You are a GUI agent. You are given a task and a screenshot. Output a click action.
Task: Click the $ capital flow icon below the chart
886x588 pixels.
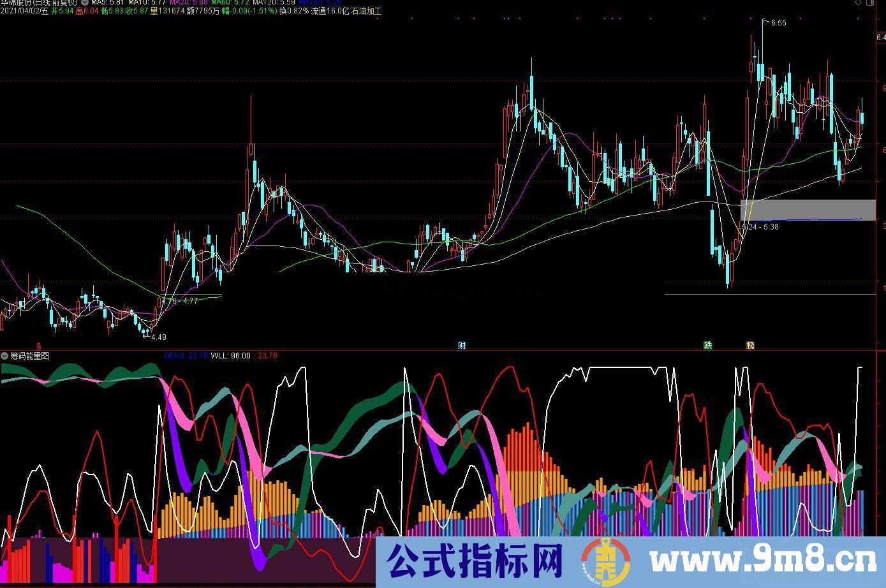pyautogui.click(x=38, y=344)
